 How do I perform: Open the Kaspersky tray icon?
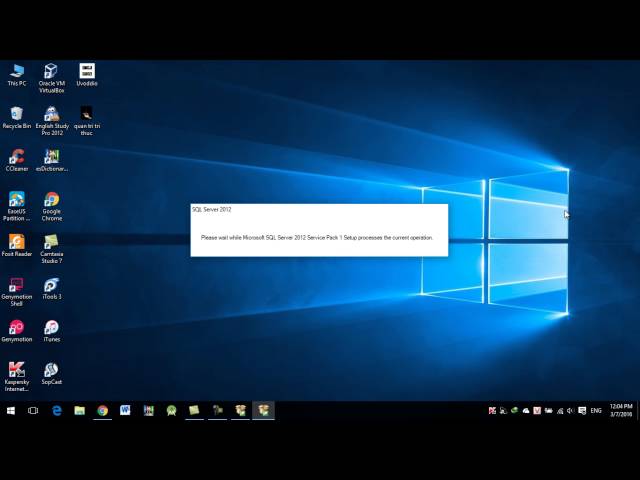pyautogui.click(x=492, y=411)
